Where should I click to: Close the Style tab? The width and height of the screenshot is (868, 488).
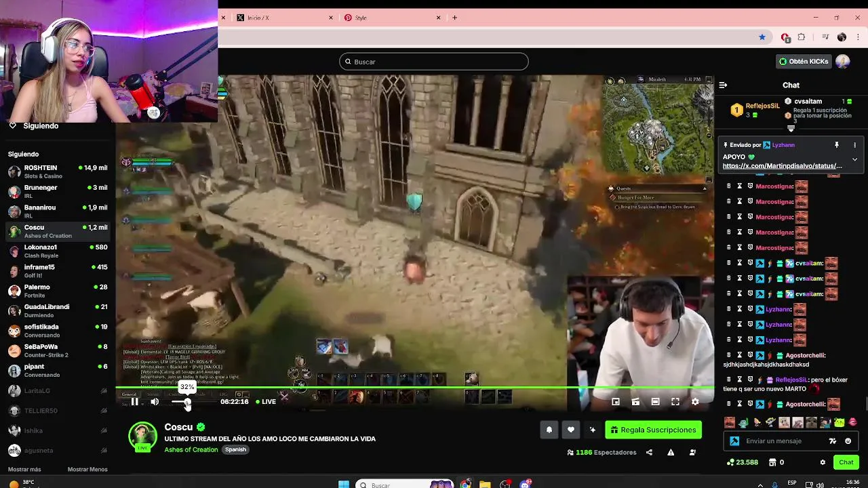coord(438,18)
